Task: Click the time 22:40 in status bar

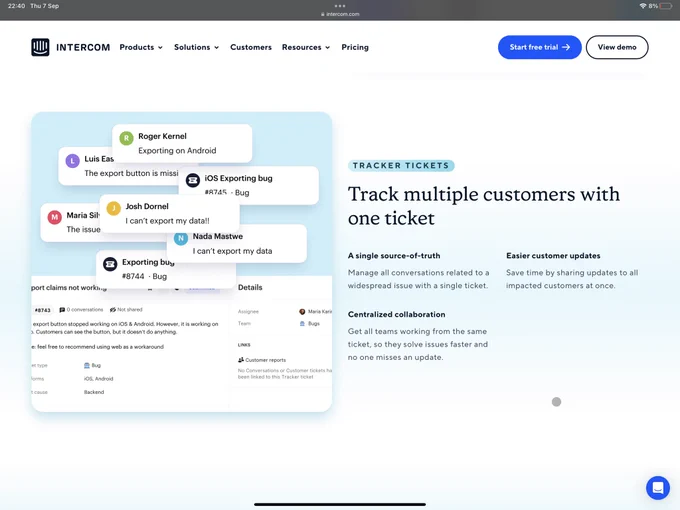Action: 16,6
